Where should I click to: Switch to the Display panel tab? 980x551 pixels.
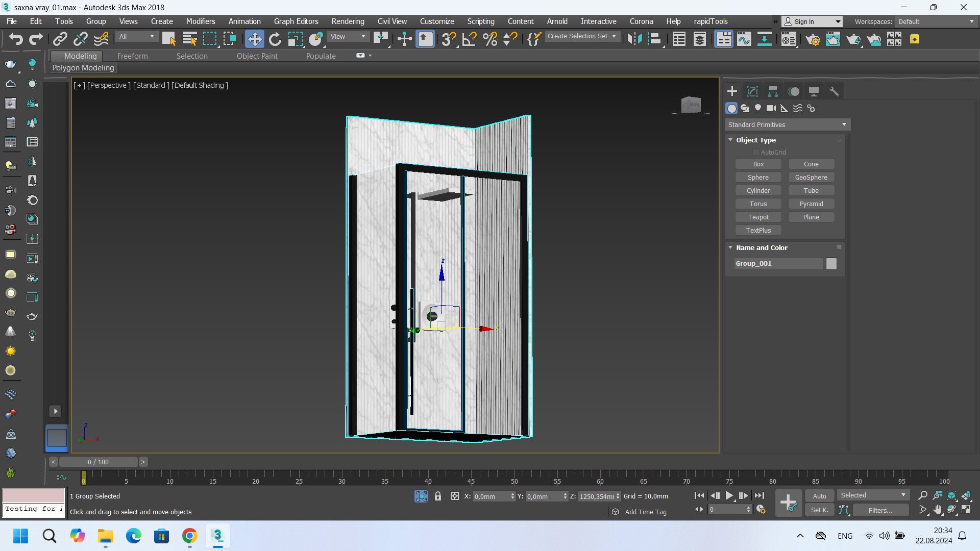click(814, 92)
